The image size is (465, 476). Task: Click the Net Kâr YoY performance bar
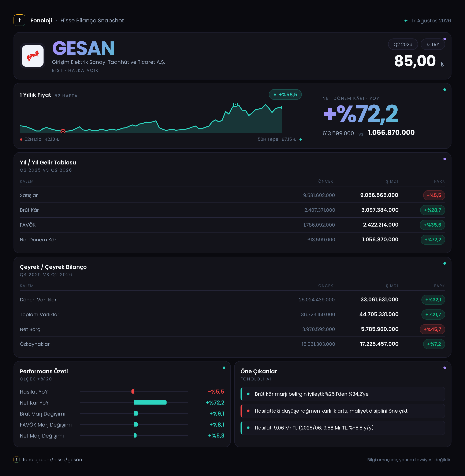[150, 402]
